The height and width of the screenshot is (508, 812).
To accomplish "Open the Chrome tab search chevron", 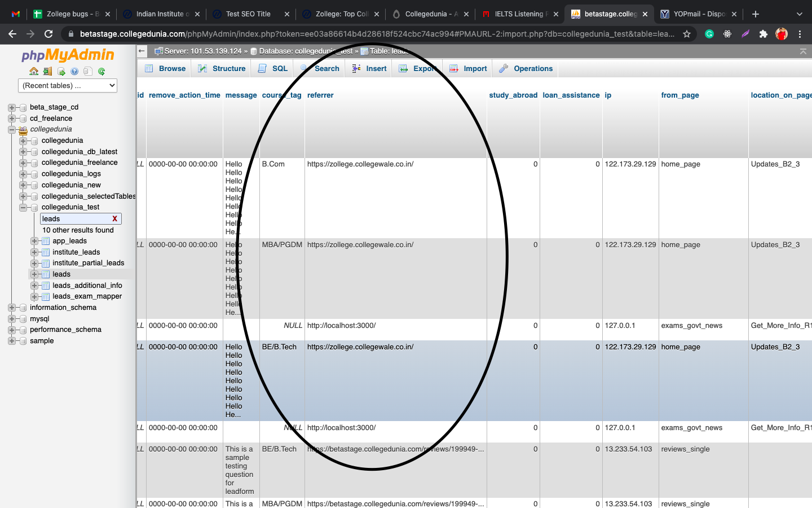I will point(799,14).
